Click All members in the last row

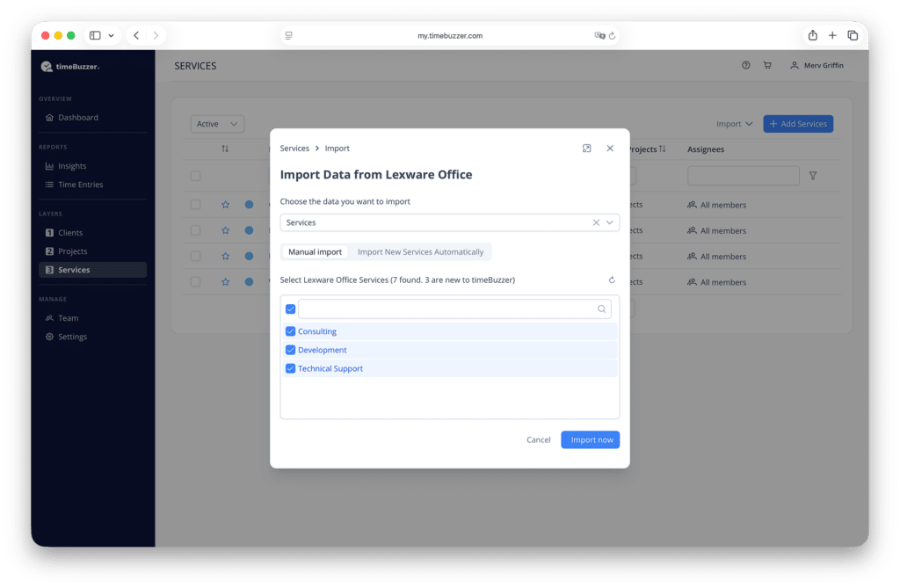(717, 282)
